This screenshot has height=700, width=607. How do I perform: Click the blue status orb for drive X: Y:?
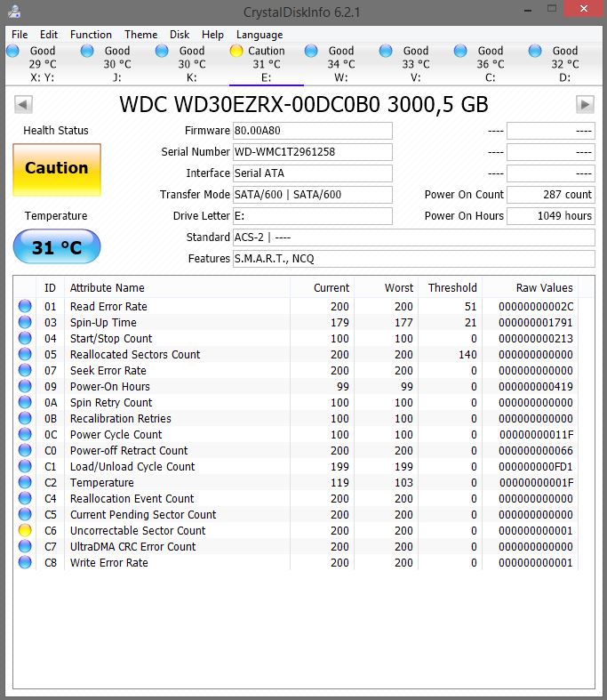13,51
